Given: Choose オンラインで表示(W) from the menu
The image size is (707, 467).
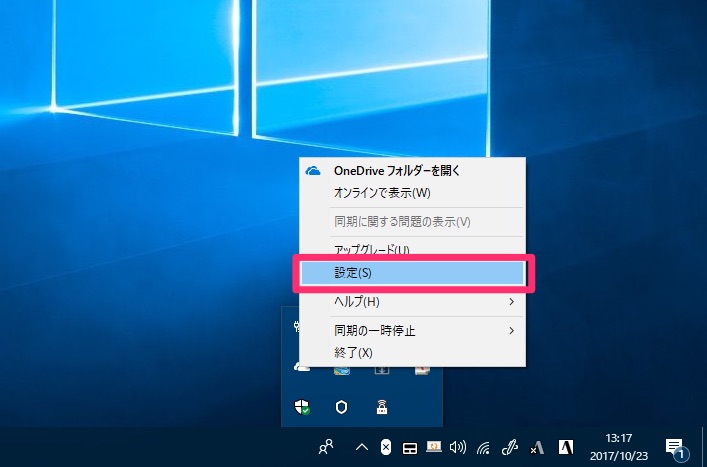Looking at the screenshot, I should (x=413, y=193).
